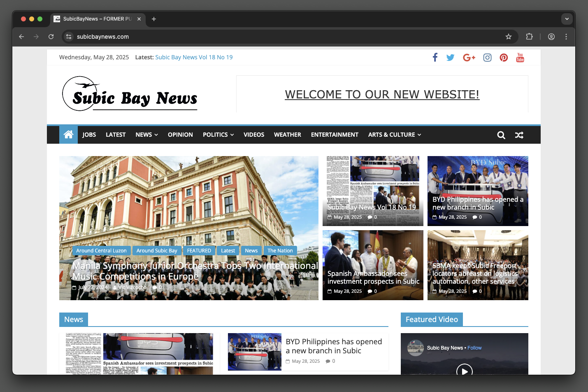588x392 pixels.
Task: Open the Chrome profile icon
Action: [551, 37]
